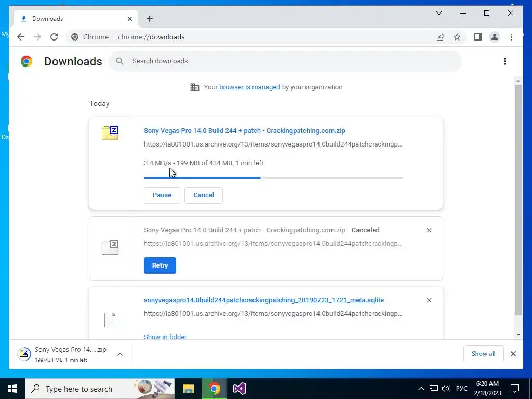
Task: Open File Explorer from taskbar
Action: [188, 389]
